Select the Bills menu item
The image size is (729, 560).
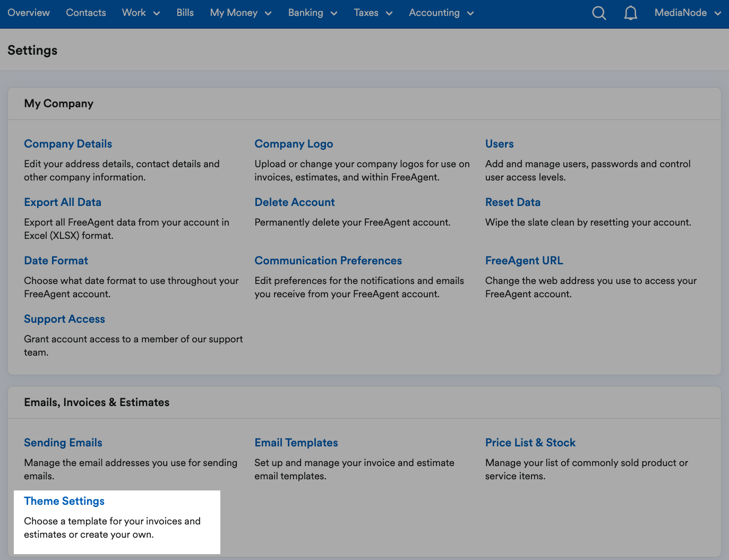click(185, 13)
